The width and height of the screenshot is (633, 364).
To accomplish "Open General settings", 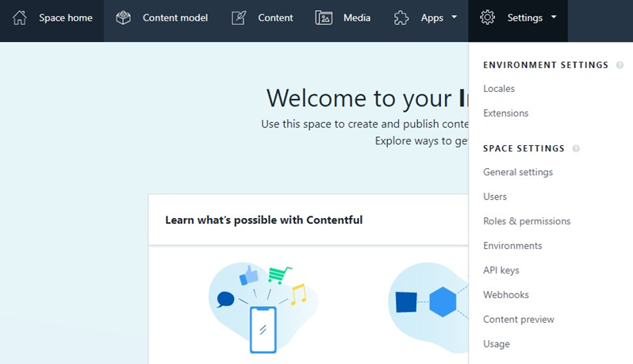I will [x=518, y=172].
